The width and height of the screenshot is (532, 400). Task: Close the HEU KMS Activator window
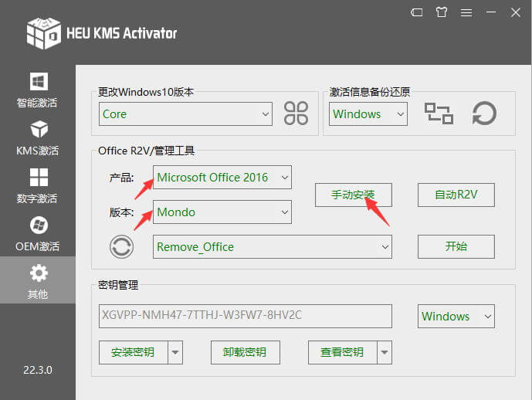(x=516, y=12)
